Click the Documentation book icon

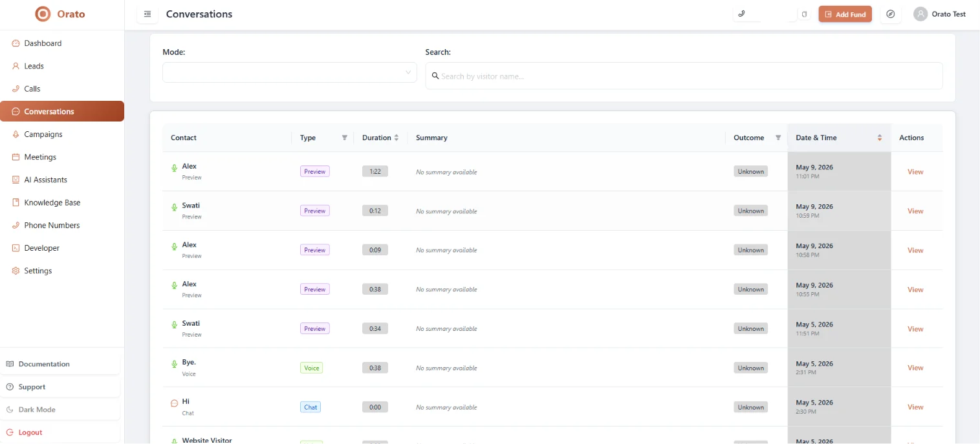[x=10, y=364]
